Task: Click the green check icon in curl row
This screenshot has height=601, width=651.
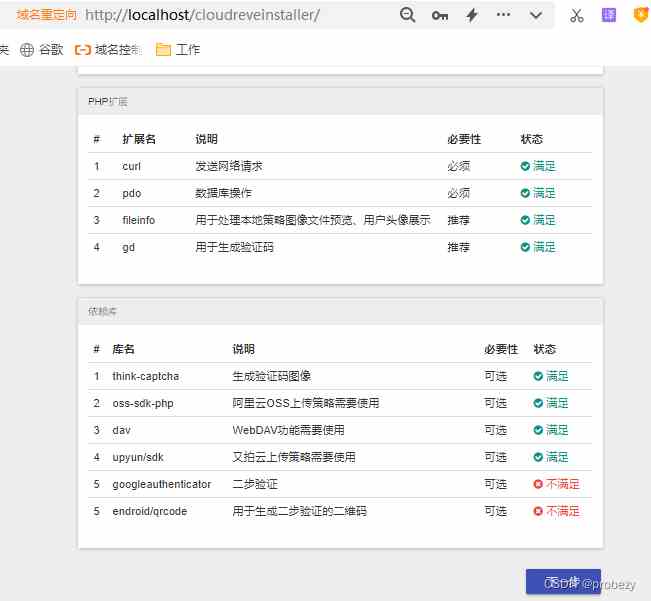Action: tap(525, 166)
